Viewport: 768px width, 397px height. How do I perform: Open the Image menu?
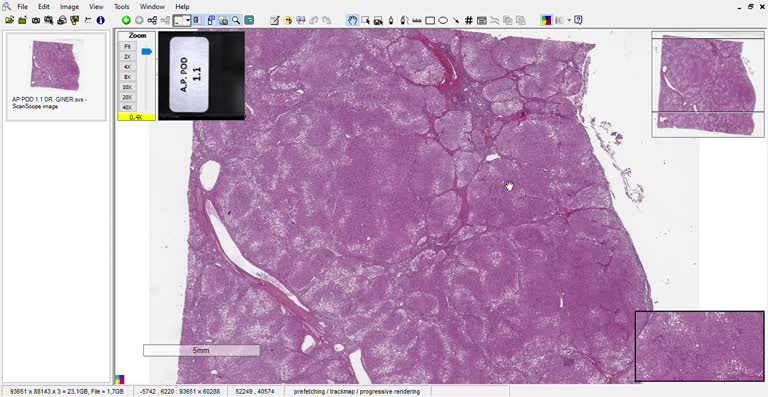[69, 7]
